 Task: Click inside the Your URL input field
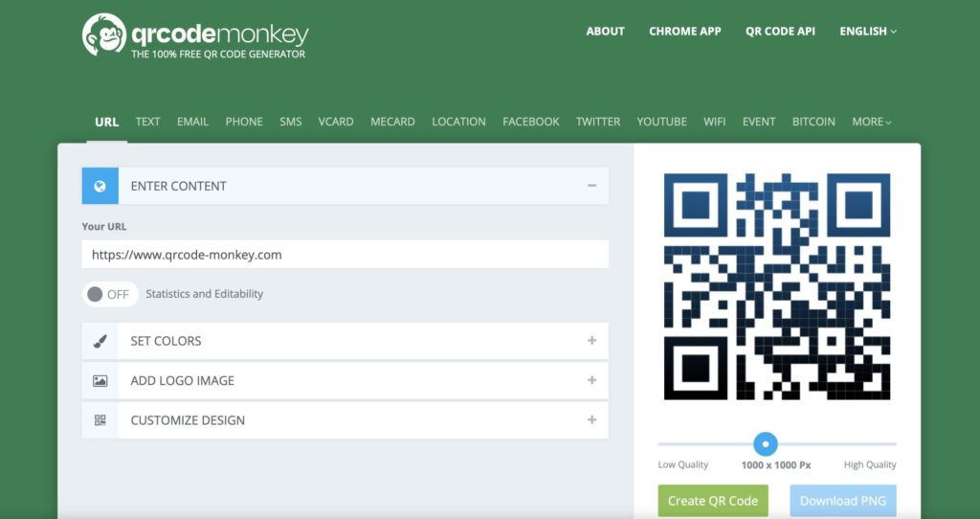click(x=345, y=255)
